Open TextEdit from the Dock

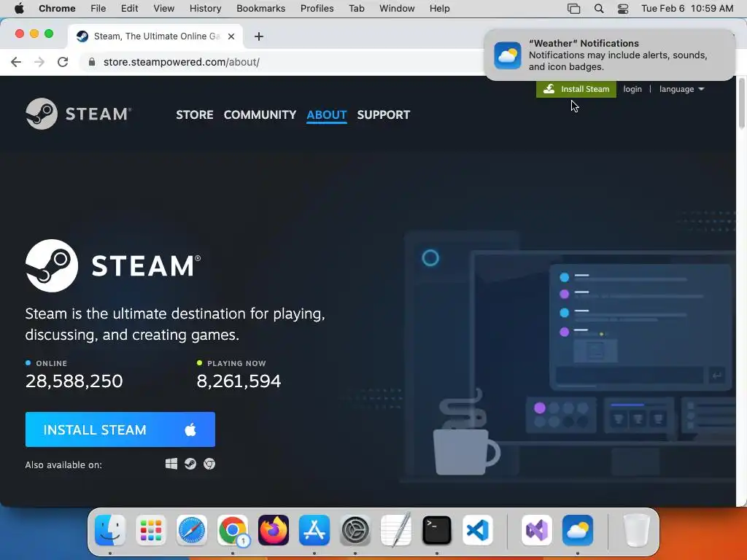pyautogui.click(x=396, y=530)
